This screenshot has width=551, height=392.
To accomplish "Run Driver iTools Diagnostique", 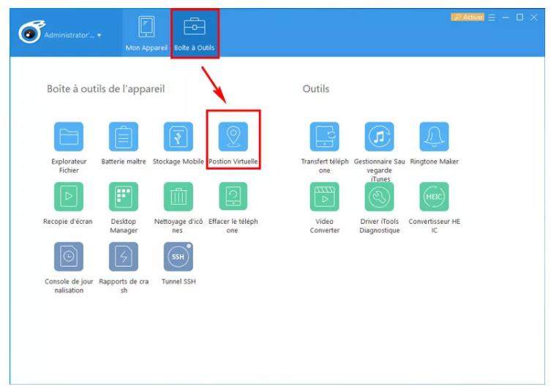I will pos(379,197).
